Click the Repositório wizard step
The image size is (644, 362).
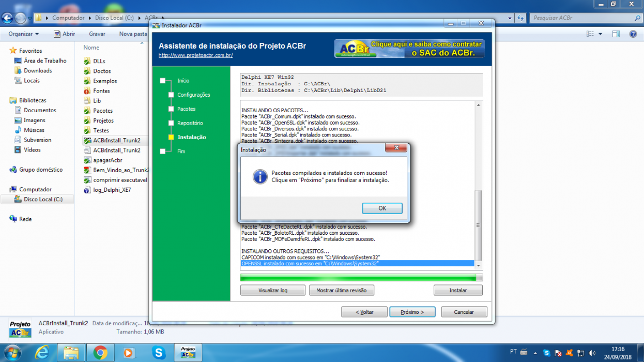click(190, 123)
